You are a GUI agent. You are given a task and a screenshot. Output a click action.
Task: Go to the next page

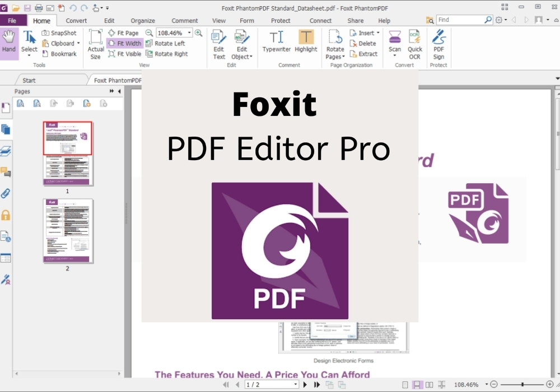(x=305, y=385)
